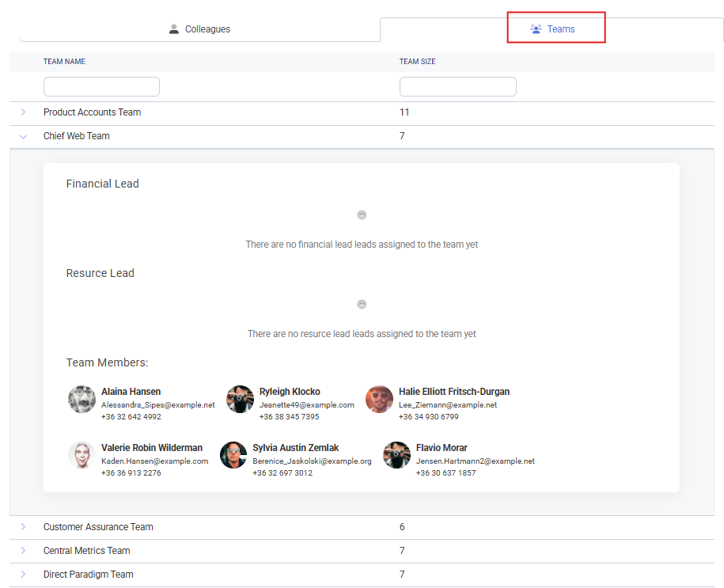Click Valerie Robin Wilderman's avatar
The width and height of the screenshot is (724, 588).
81,455
